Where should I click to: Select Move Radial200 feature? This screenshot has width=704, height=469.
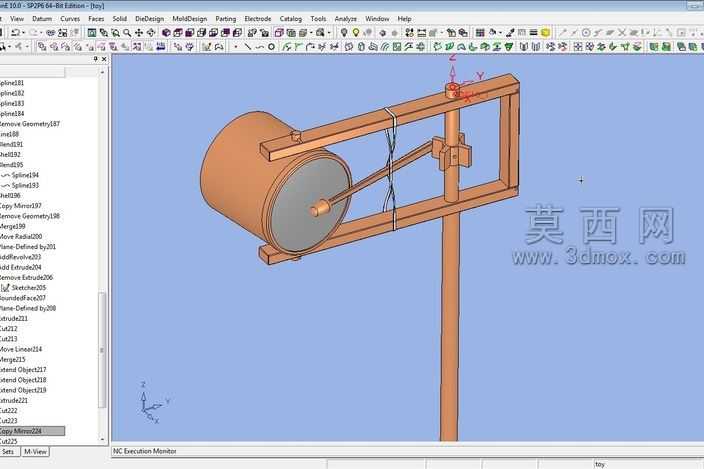coord(21,237)
